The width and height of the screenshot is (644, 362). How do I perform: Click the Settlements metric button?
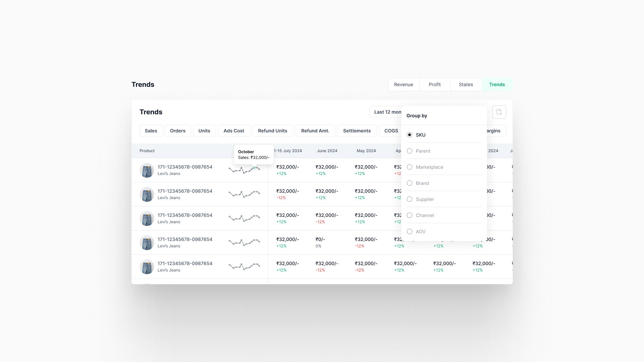[x=357, y=131]
